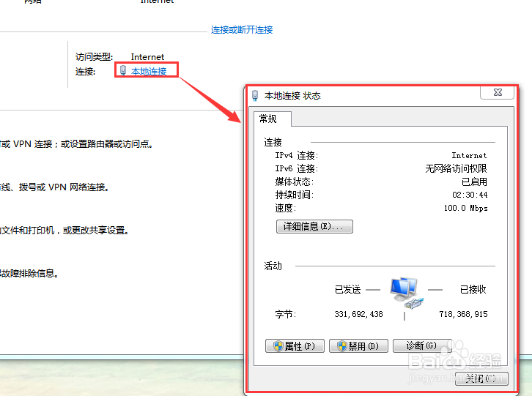Viewport: 532px width, 396px height.
Task: Select the duration value 02:30:44
Action: pyautogui.click(x=470, y=195)
